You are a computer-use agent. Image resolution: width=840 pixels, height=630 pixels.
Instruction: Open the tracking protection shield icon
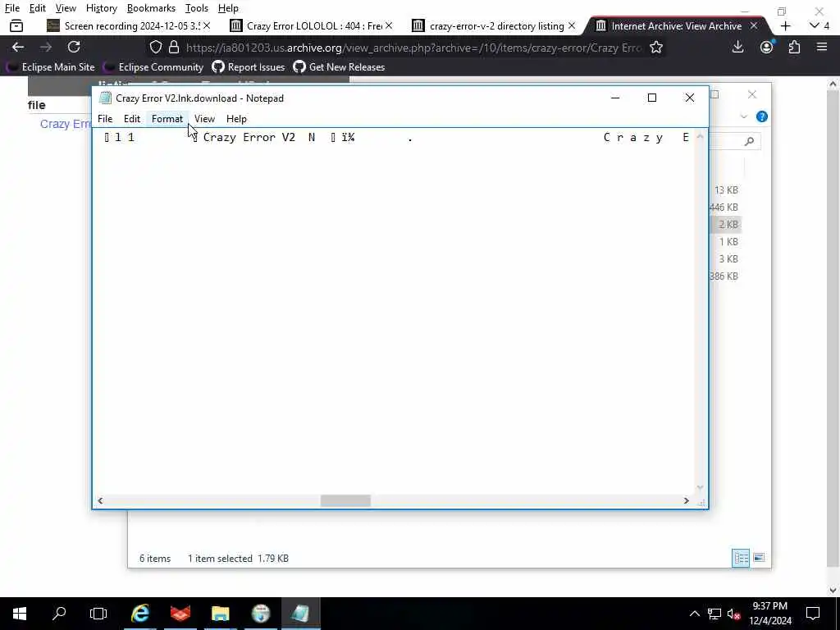tap(155, 47)
